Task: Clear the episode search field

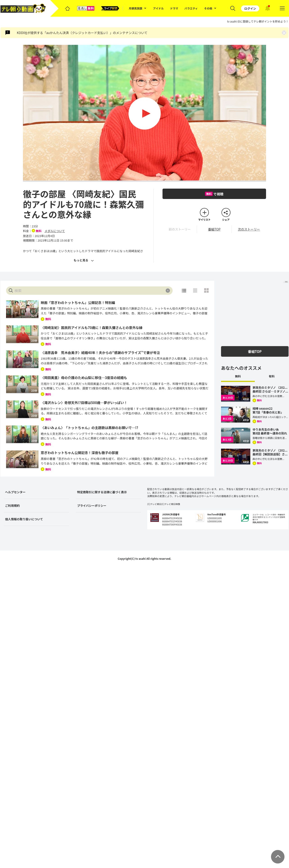Action: [x=167, y=290]
